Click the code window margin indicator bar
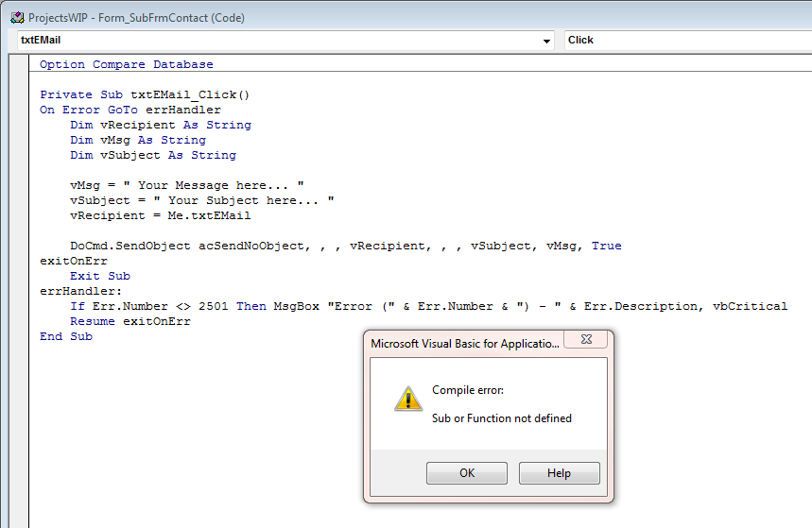 pos(19,291)
